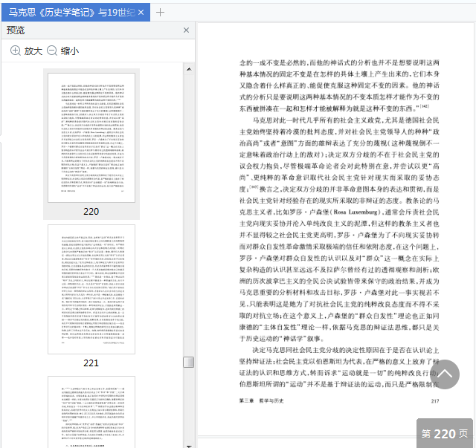This screenshot has width=476, height=448.
Task: Click the Rosa Luxemburg text in the page
Action: coord(356,212)
